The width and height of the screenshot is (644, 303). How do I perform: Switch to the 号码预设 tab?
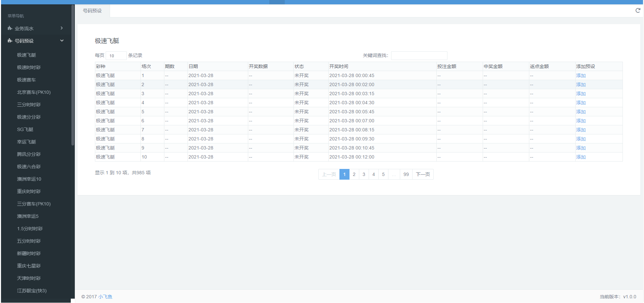point(92,11)
